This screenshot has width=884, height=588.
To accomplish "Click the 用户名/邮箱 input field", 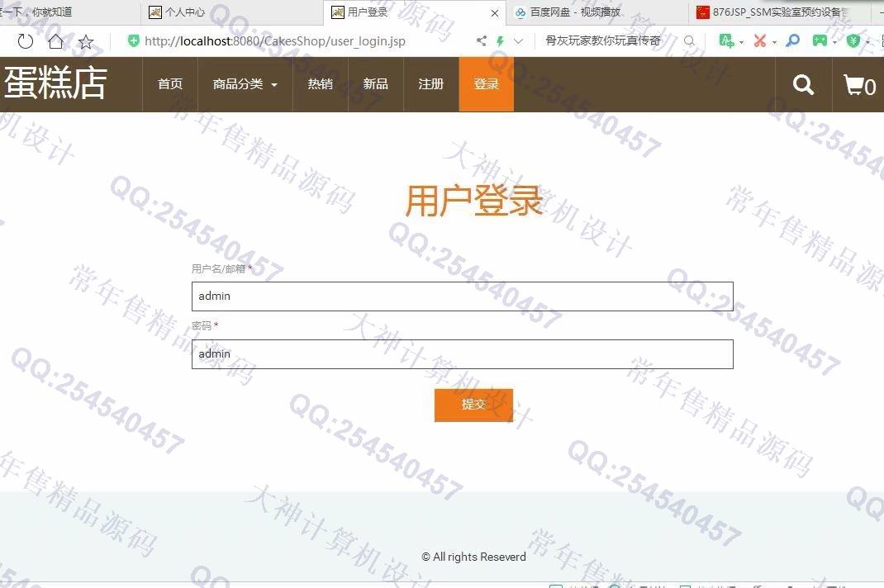I will click(463, 296).
